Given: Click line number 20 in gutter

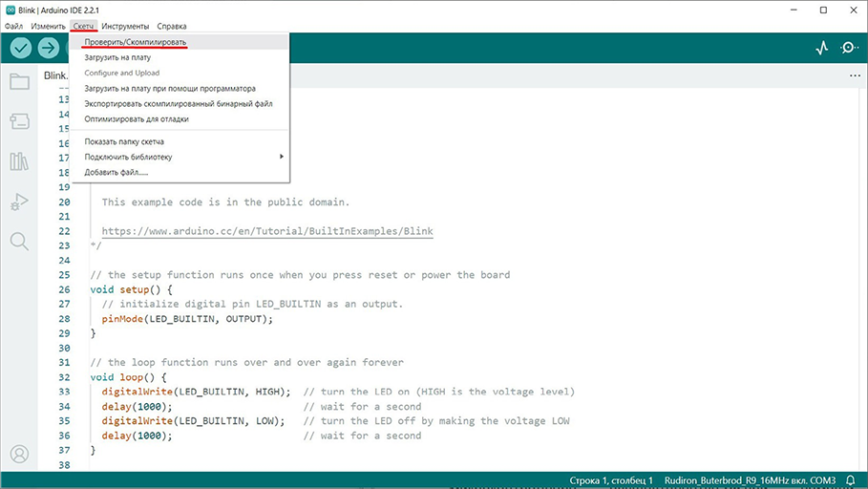Looking at the screenshot, I should coord(64,202).
